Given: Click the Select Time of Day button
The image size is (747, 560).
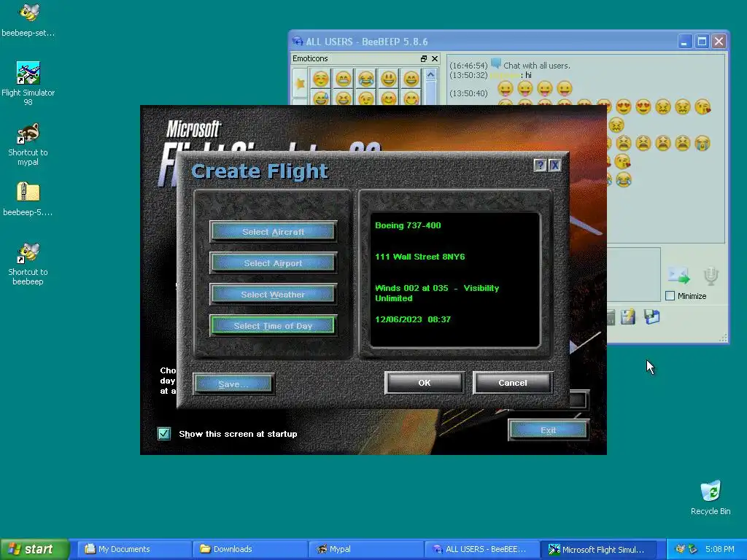Looking at the screenshot, I should click(x=273, y=326).
